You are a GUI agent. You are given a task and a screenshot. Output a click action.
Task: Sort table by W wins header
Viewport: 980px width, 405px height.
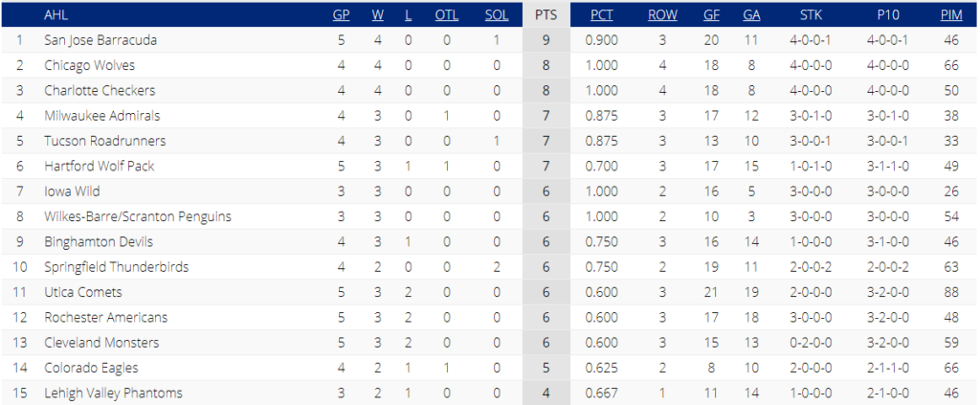point(377,15)
